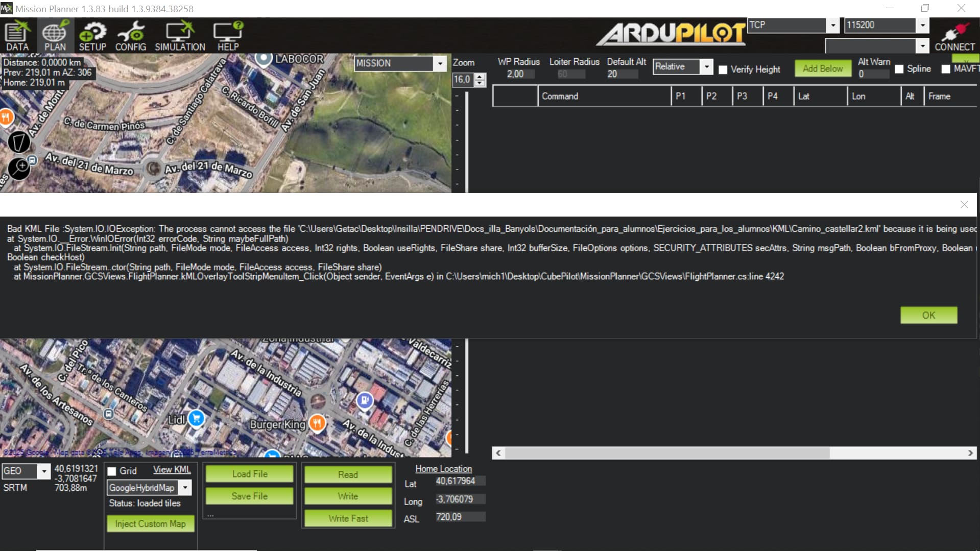Enable the Grid checkbox
The height and width of the screenshot is (551, 980).
(112, 471)
